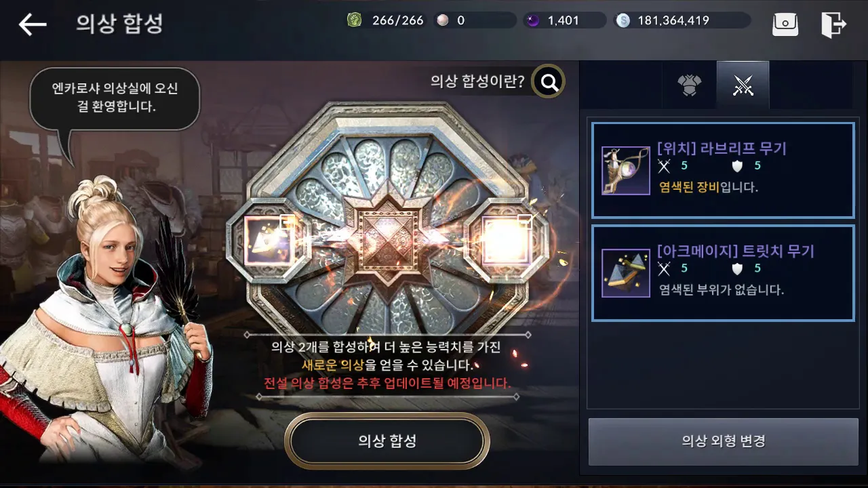Tap the 트릿치 weapon thumbnail icon

(x=626, y=273)
